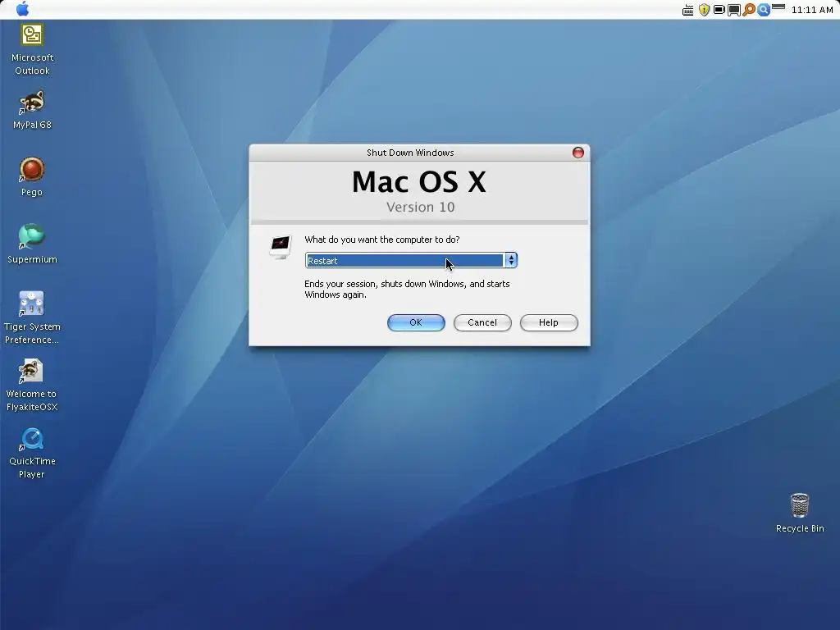Image resolution: width=840 pixels, height=630 pixels.
Task: Open Help in the shutdown dialog
Action: [549, 322]
